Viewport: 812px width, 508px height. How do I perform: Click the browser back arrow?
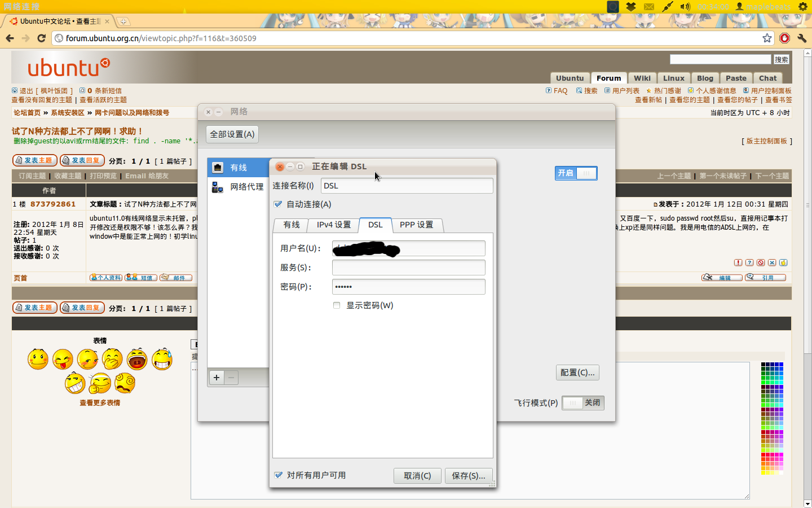click(10, 38)
